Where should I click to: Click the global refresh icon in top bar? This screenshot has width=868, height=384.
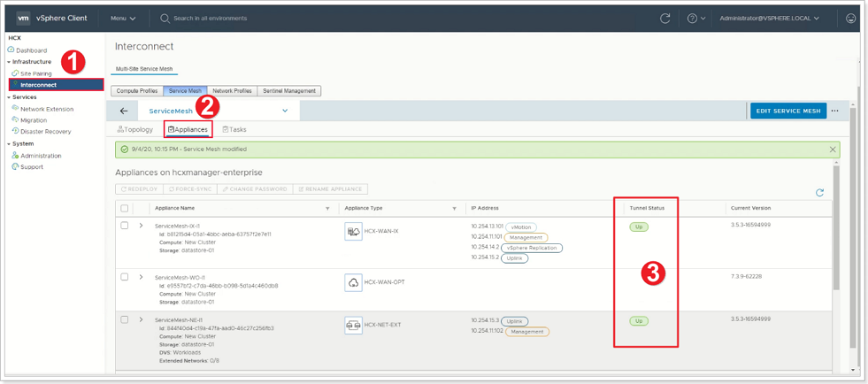tap(665, 18)
